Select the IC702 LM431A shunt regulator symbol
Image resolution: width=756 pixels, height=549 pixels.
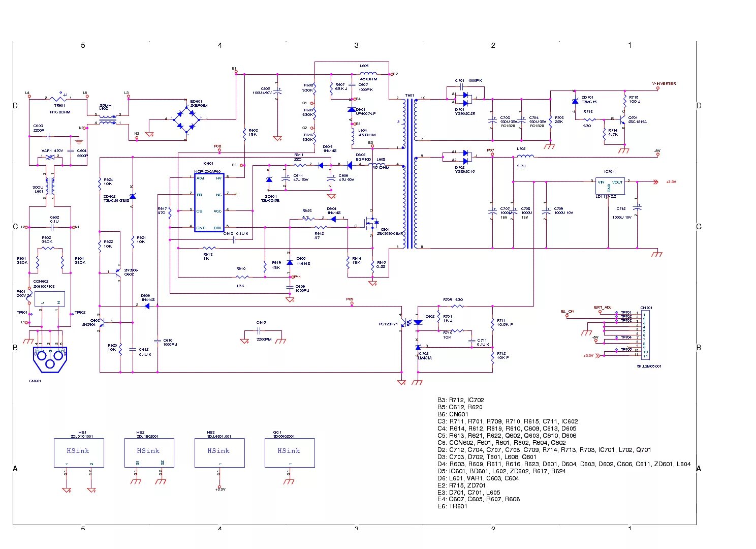coord(418,348)
